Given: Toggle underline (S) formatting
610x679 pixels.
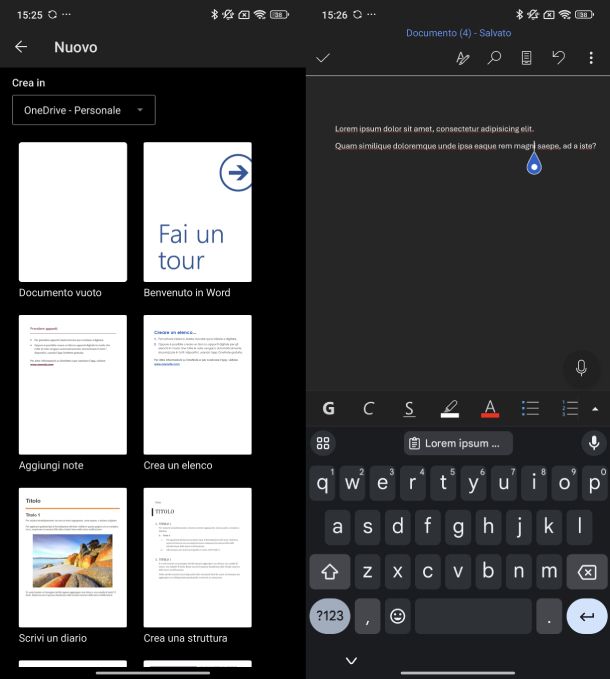Looking at the screenshot, I should click(409, 408).
